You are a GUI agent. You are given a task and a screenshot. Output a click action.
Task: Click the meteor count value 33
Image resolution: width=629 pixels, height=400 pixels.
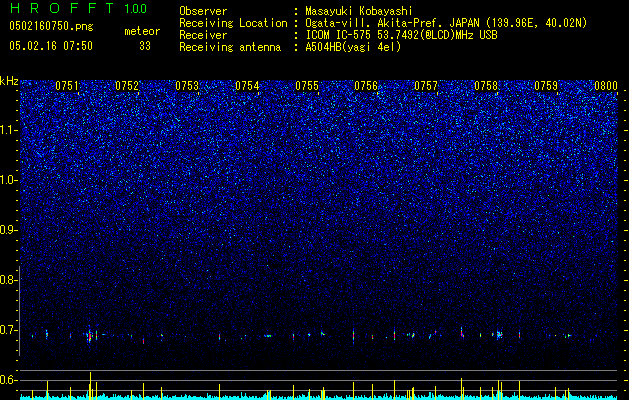point(145,46)
